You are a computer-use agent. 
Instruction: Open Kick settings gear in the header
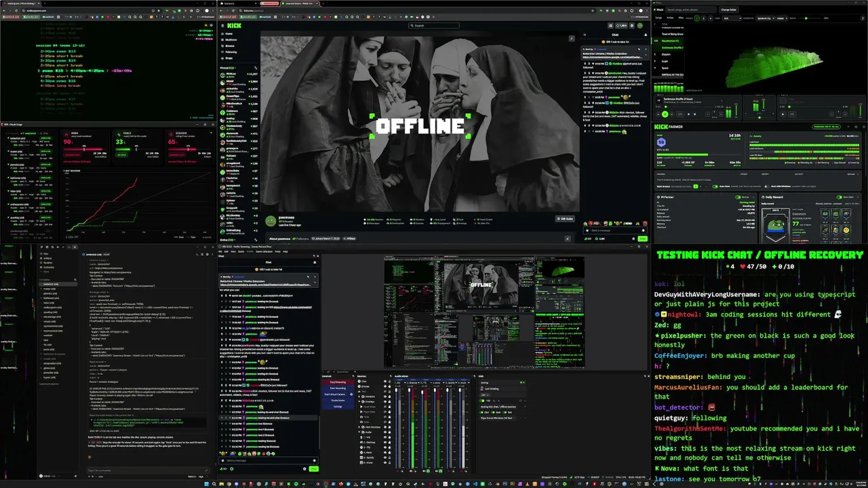tap(631, 25)
